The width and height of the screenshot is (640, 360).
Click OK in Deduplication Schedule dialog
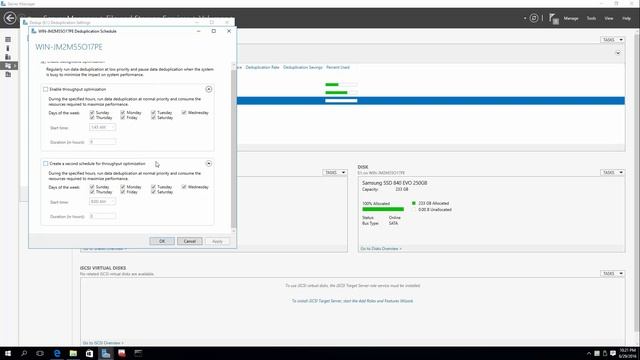pyautogui.click(x=162, y=241)
